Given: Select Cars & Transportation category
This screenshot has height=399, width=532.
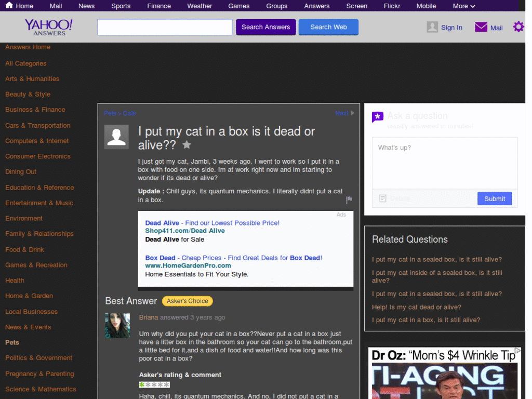Looking at the screenshot, I should [37, 126].
